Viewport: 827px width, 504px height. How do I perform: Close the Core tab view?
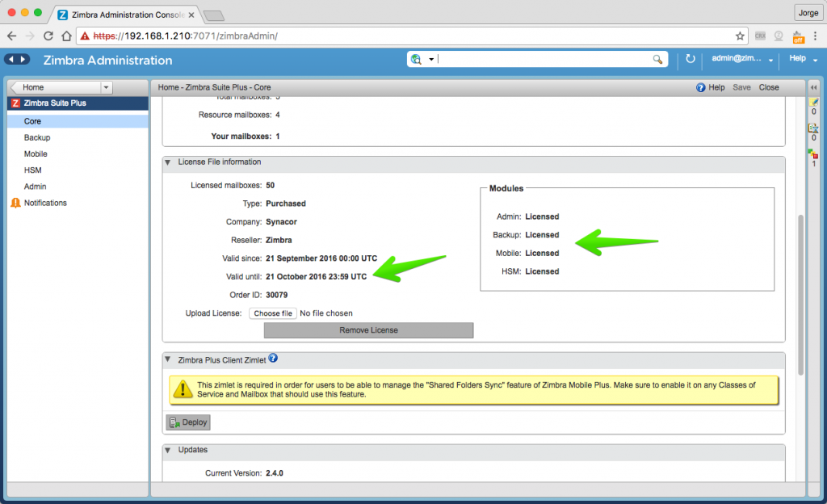point(769,87)
